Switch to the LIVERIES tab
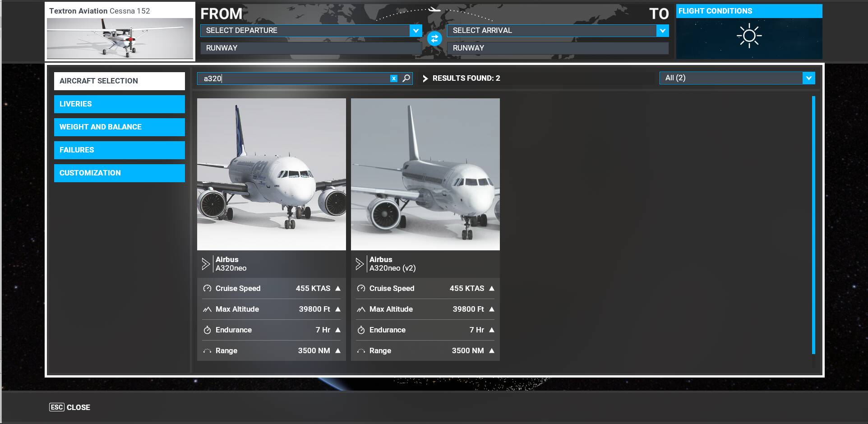The height and width of the screenshot is (424, 868). (119, 104)
